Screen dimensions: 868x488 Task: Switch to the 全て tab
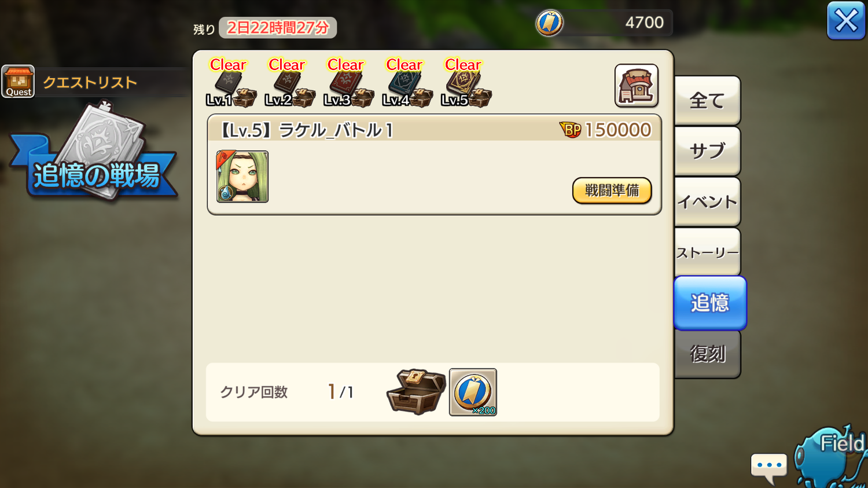click(707, 101)
